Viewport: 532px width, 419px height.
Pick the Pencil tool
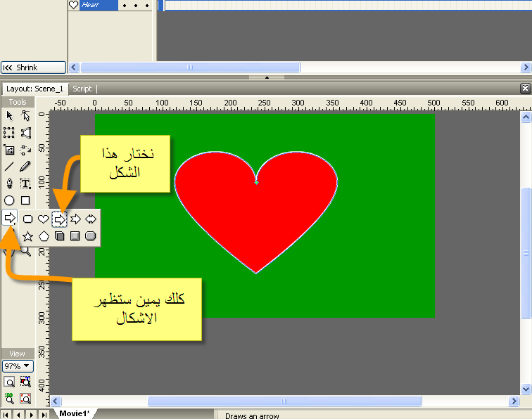click(25, 167)
